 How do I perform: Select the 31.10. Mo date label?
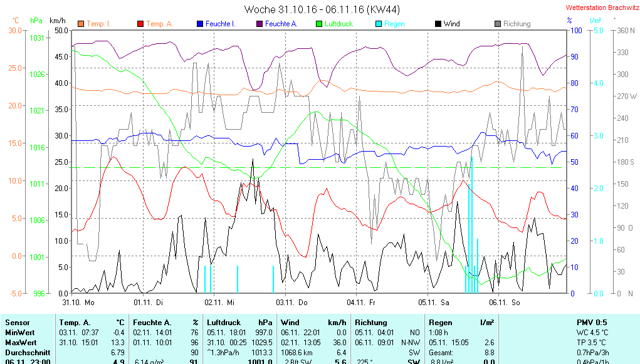pyautogui.click(x=78, y=302)
